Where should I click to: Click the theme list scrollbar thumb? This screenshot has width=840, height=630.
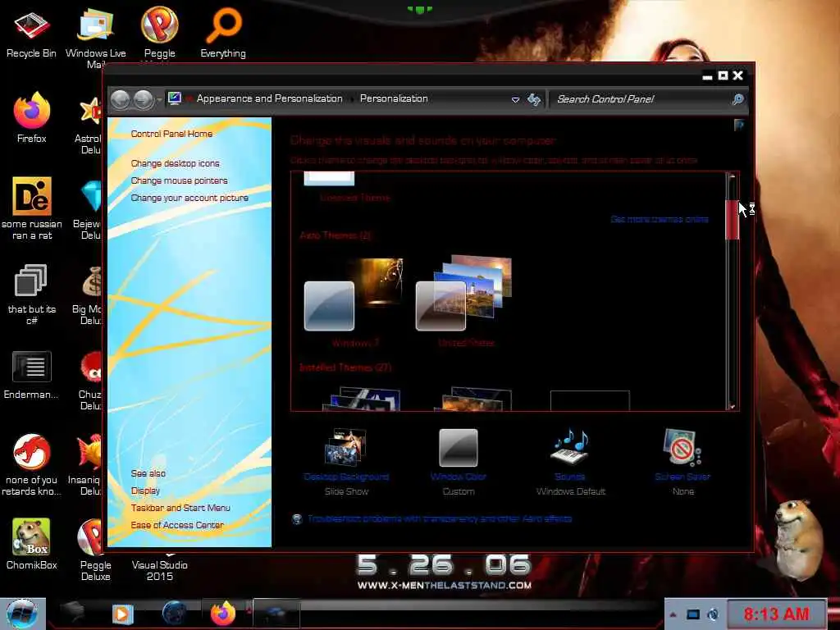pos(733,220)
